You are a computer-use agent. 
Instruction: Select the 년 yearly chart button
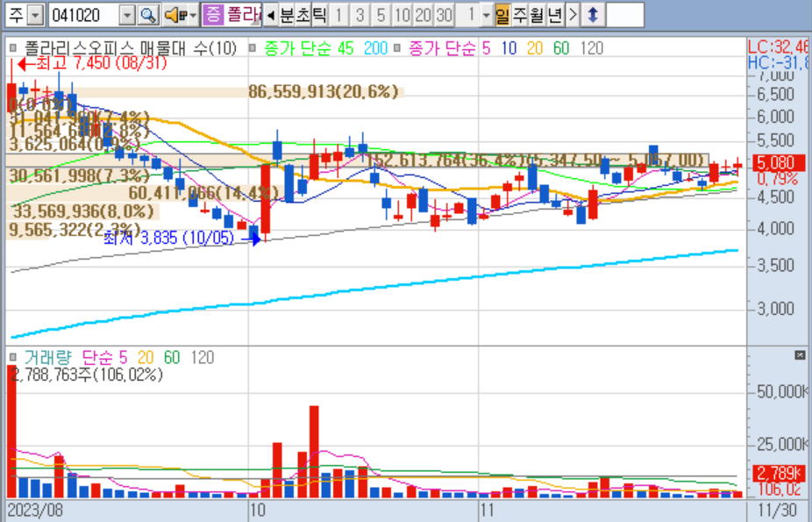coord(554,15)
